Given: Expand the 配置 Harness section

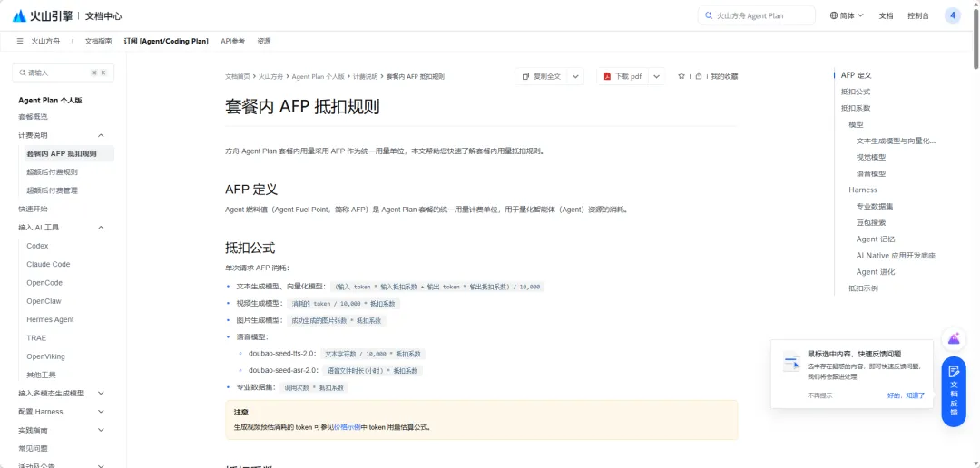Looking at the screenshot, I should (102, 412).
